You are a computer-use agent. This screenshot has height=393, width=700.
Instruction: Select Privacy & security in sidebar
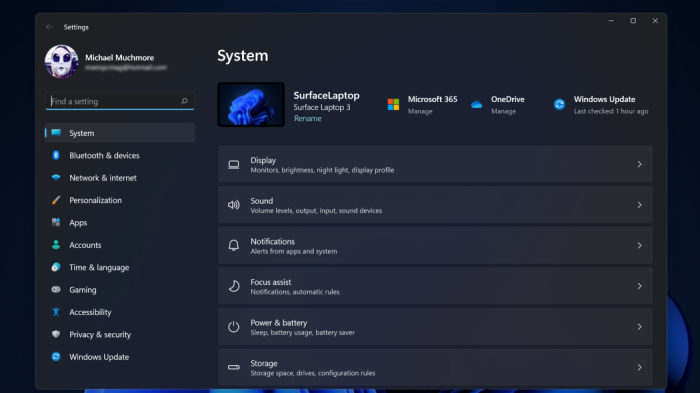[x=120, y=334]
